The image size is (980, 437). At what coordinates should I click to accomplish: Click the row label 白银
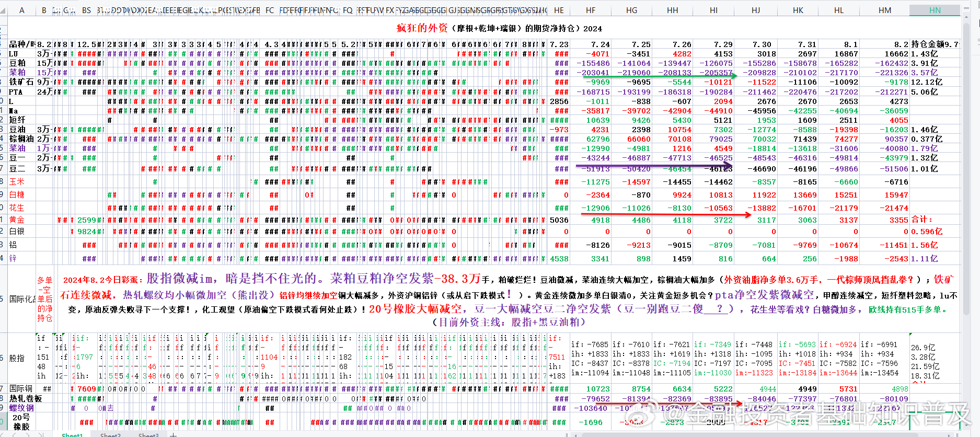click(17, 231)
